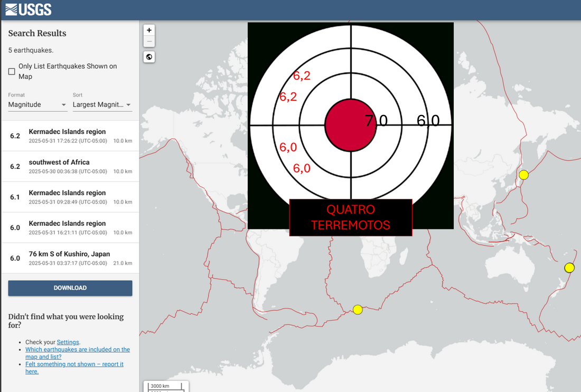This screenshot has width=581, height=392.
Task: Click the USGS logo in the header
Action: click(x=29, y=9)
